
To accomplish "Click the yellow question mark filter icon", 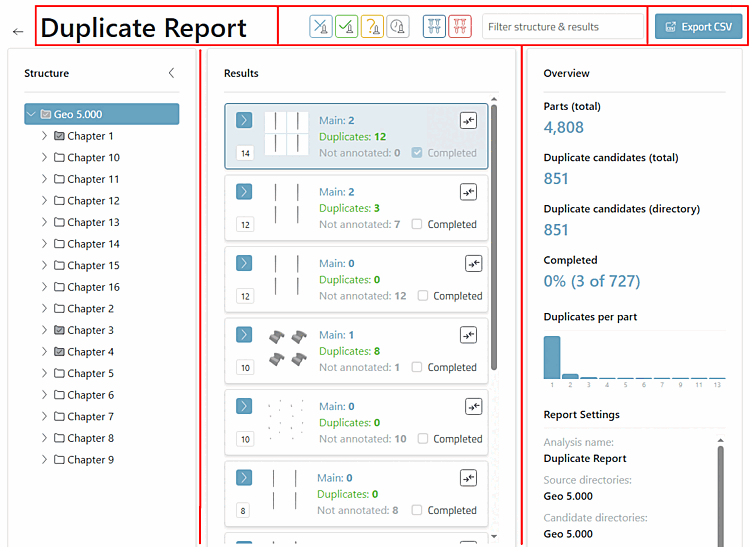I will click(372, 27).
